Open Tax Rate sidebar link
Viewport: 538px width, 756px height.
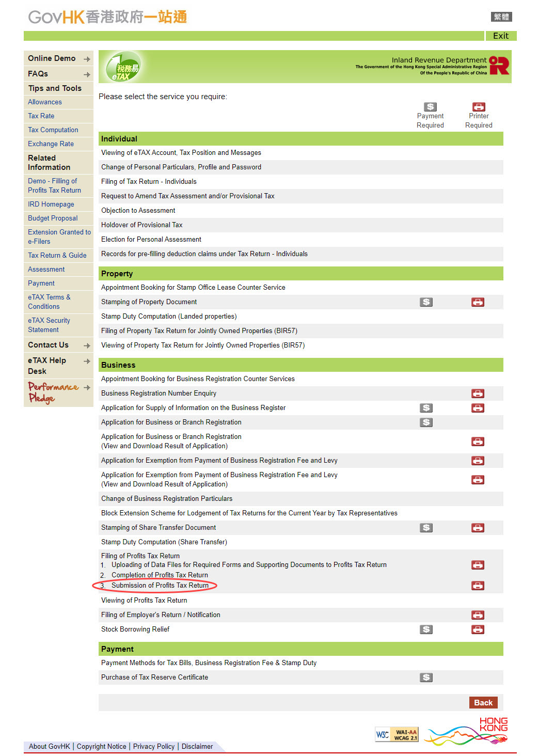point(41,116)
